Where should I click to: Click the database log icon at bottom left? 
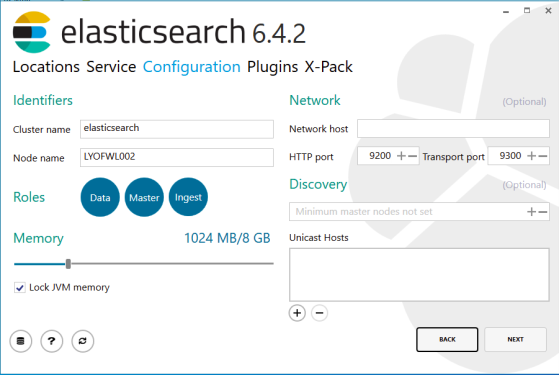[21, 341]
